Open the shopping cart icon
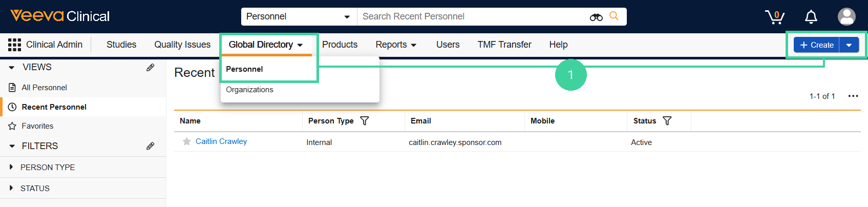 pos(774,17)
